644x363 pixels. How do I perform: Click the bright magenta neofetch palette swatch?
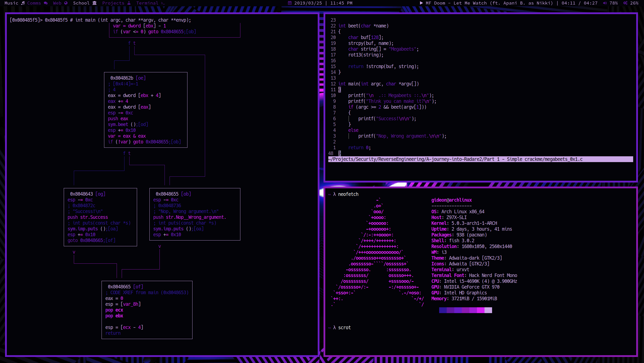pos(480,310)
